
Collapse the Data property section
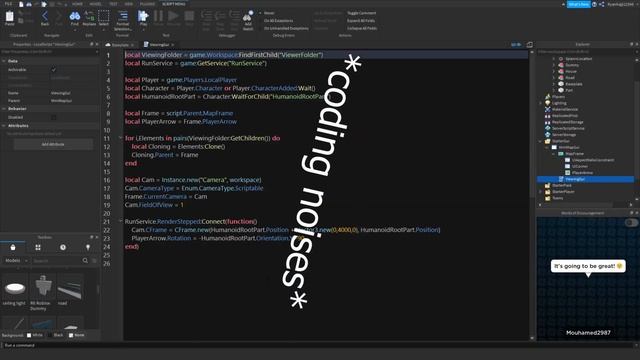tap(4, 61)
